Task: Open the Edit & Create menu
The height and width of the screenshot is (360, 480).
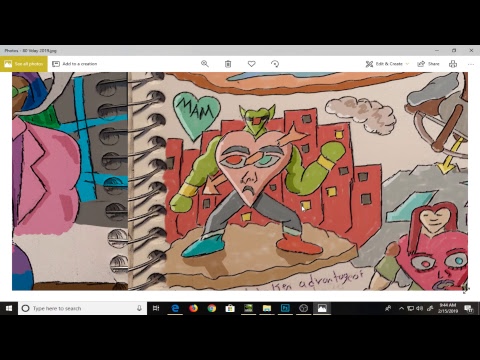Action: (387, 64)
